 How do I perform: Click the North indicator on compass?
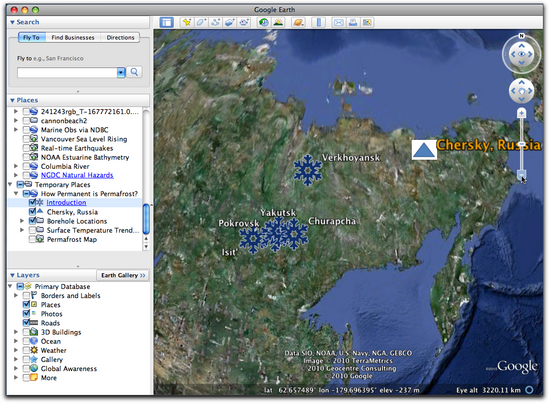(x=521, y=35)
